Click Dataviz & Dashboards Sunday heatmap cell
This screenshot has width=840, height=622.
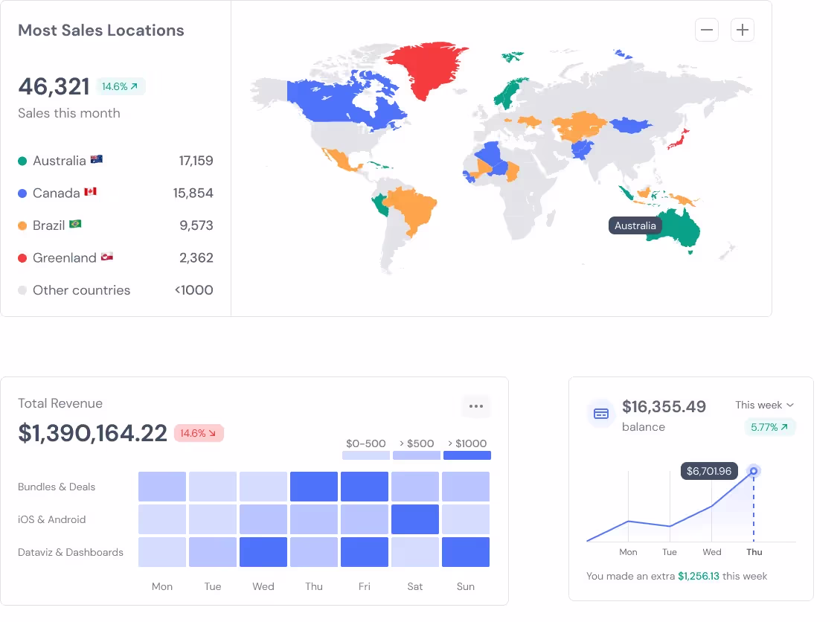click(x=466, y=552)
